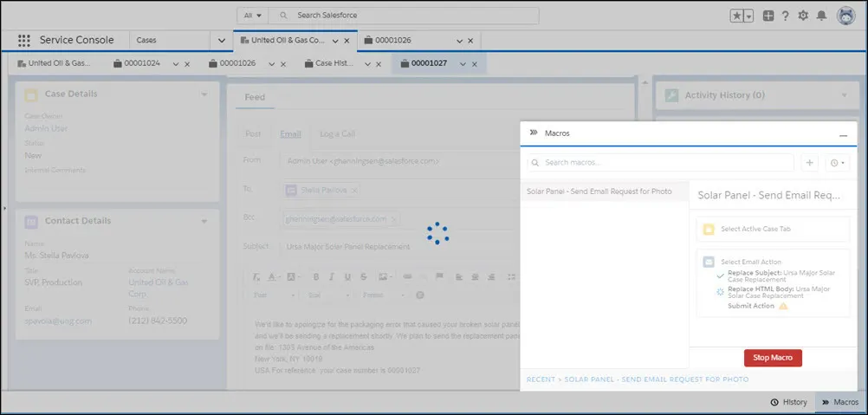Viewport: 868px width, 415px height.
Task: Toggle bold formatting in email
Action: [x=316, y=276]
